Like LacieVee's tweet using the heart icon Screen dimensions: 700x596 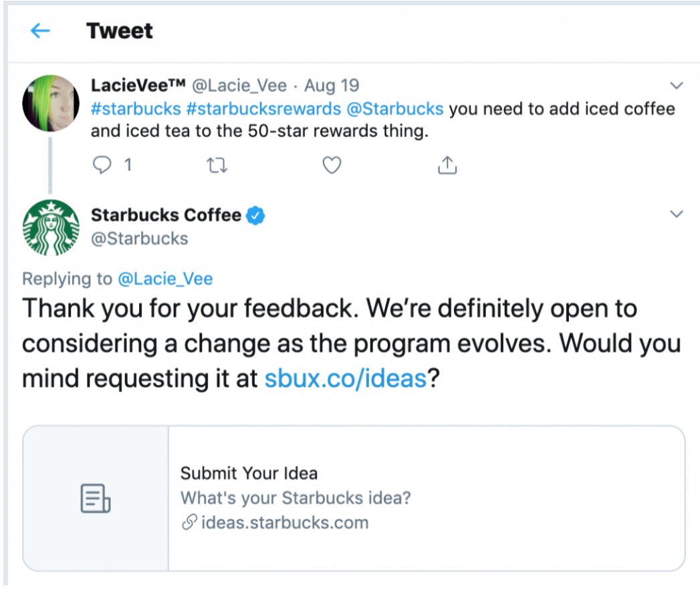tap(332, 164)
